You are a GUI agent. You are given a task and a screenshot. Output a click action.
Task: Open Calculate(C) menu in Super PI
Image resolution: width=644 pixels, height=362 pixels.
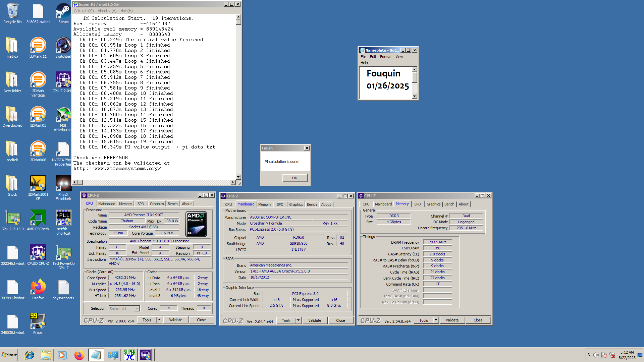pyautogui.click(x=84, y=11)
